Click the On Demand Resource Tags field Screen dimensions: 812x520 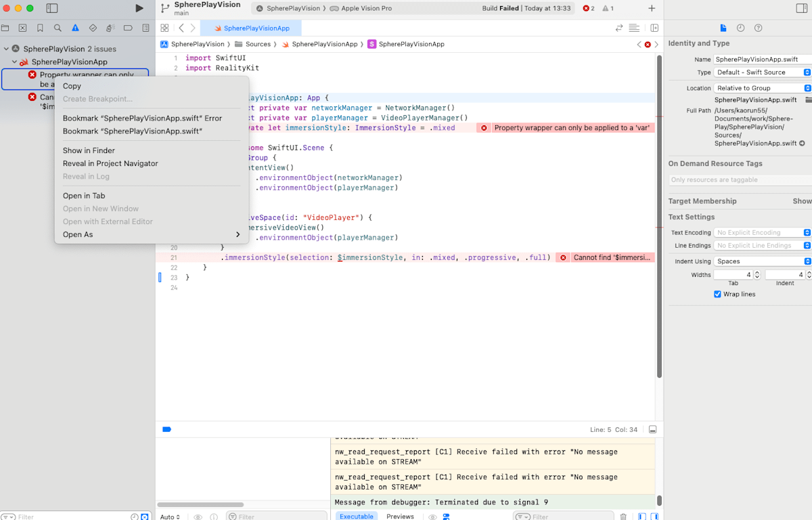click(x=740, y=179)
